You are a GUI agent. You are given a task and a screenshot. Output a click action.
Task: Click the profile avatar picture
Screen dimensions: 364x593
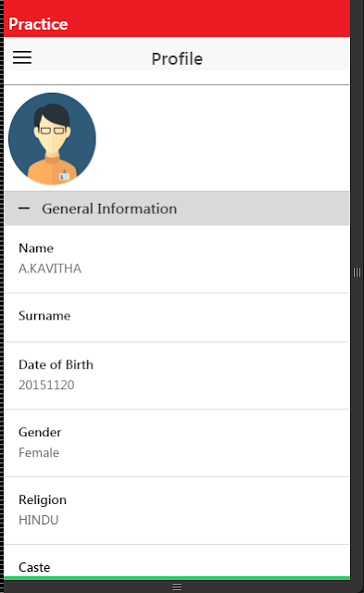pyautogui.click(x=52, y=138)
